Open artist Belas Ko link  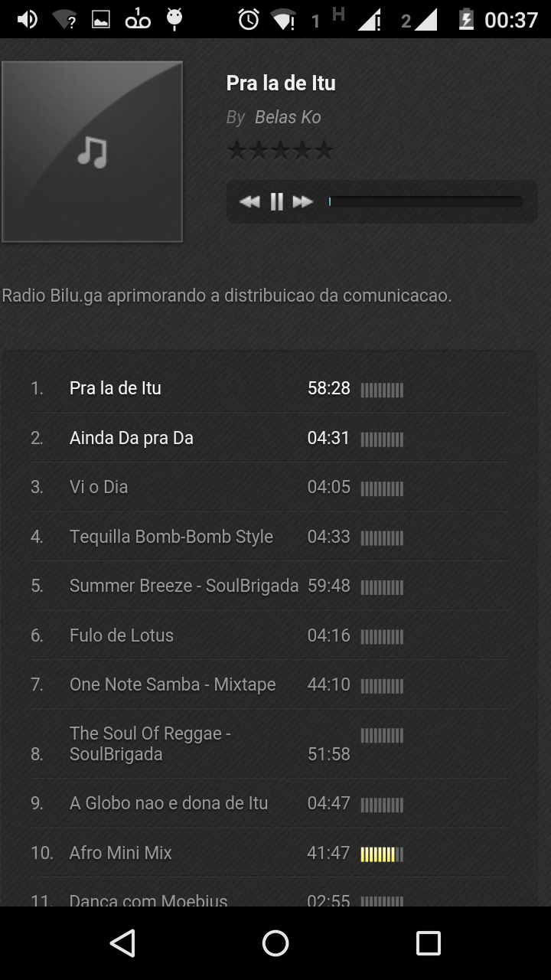pos(288,117)
